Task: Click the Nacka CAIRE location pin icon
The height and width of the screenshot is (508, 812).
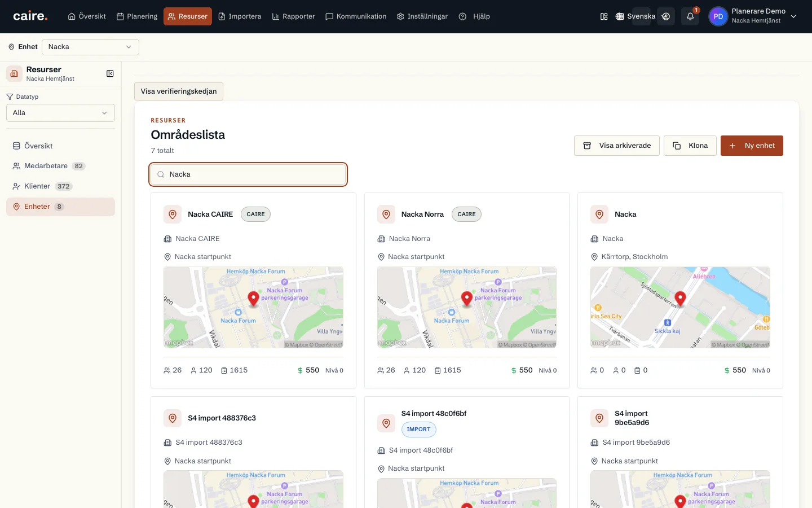Action: tap(173, 214)
